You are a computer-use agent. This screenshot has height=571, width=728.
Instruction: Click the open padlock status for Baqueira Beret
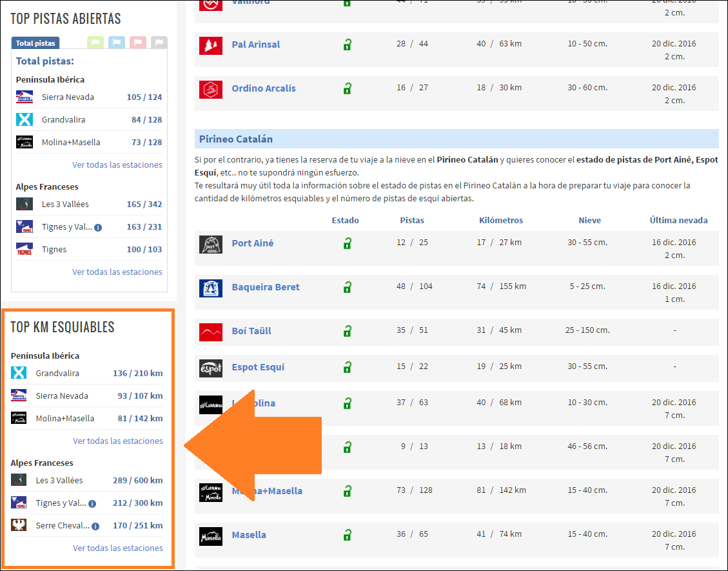(x=348, y=287)
